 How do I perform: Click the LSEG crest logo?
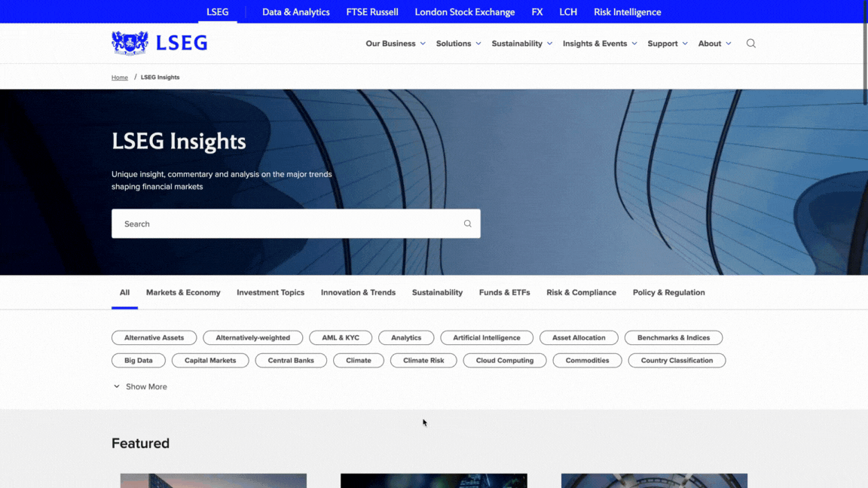click(x=130, y=43)
